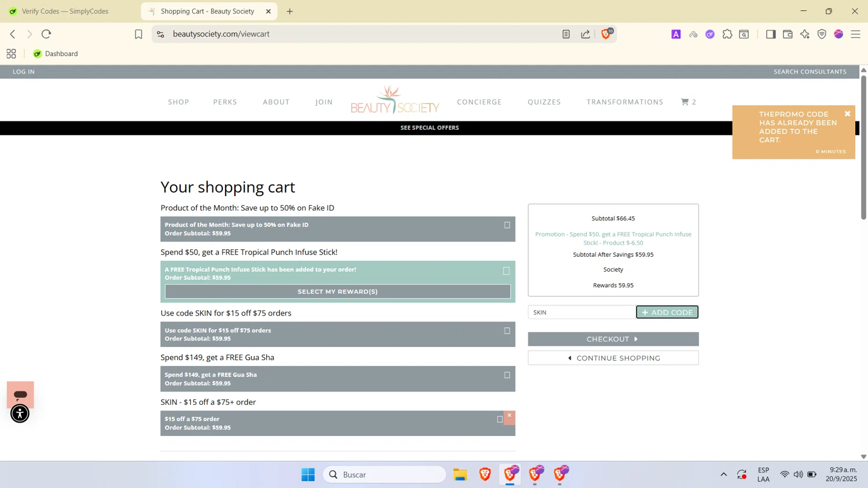Toggle checkbox for FREE Tropical Punch Infuse Stick
Viewport: 868px width, 488px height.
tap(506, 271)
